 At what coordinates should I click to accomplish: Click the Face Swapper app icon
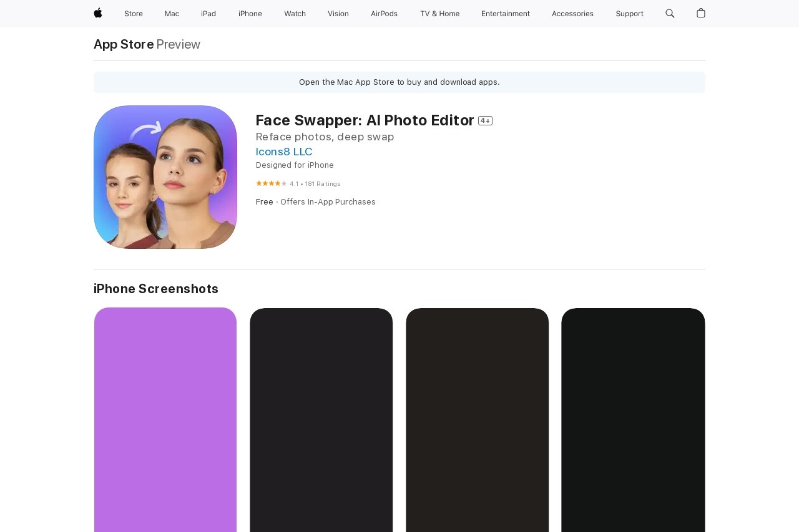pos(165,177)
